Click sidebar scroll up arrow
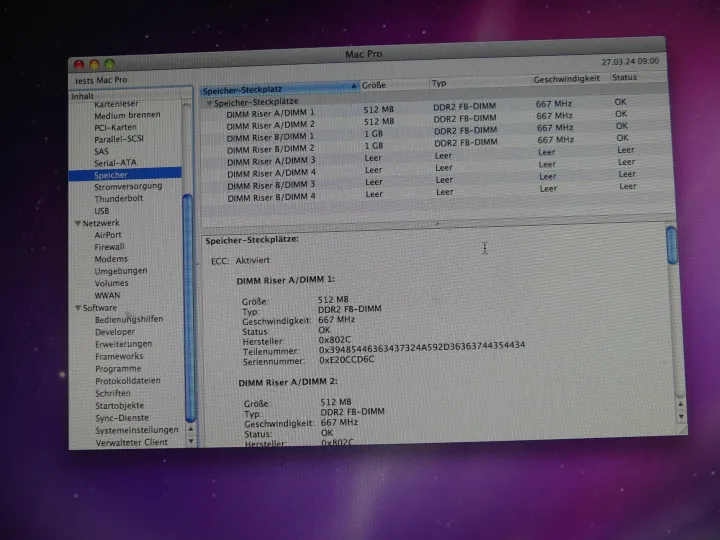The image size is (720, 540). (191, 429)
